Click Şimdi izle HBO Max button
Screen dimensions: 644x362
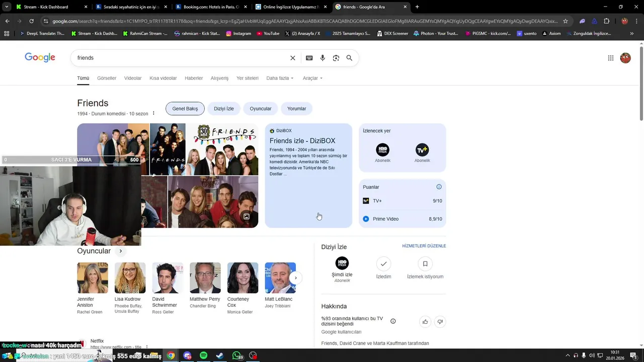click(x=342, y=269)
